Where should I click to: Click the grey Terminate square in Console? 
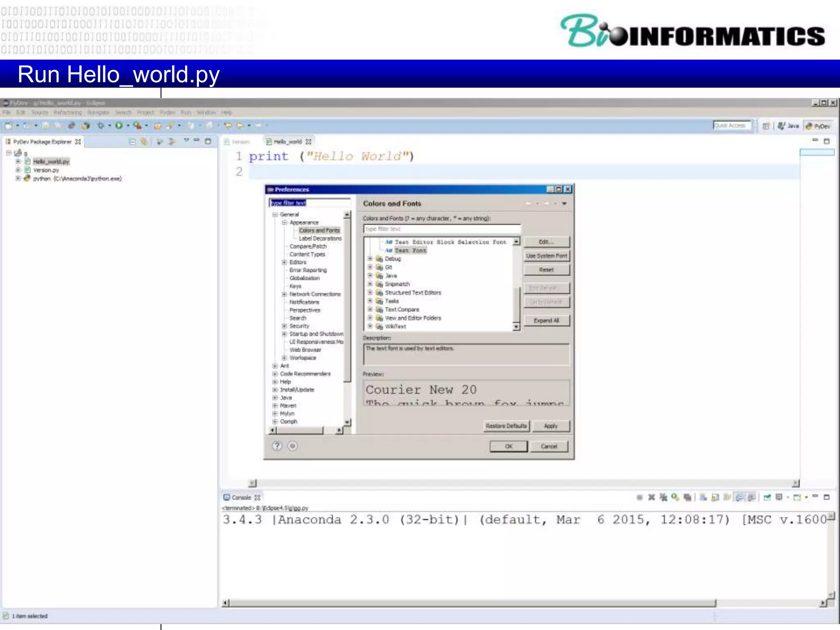(639, 498)
